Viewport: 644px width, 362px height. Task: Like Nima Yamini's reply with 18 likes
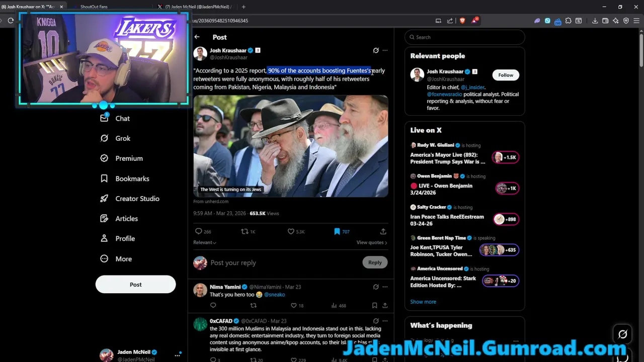tap(297, 305)
